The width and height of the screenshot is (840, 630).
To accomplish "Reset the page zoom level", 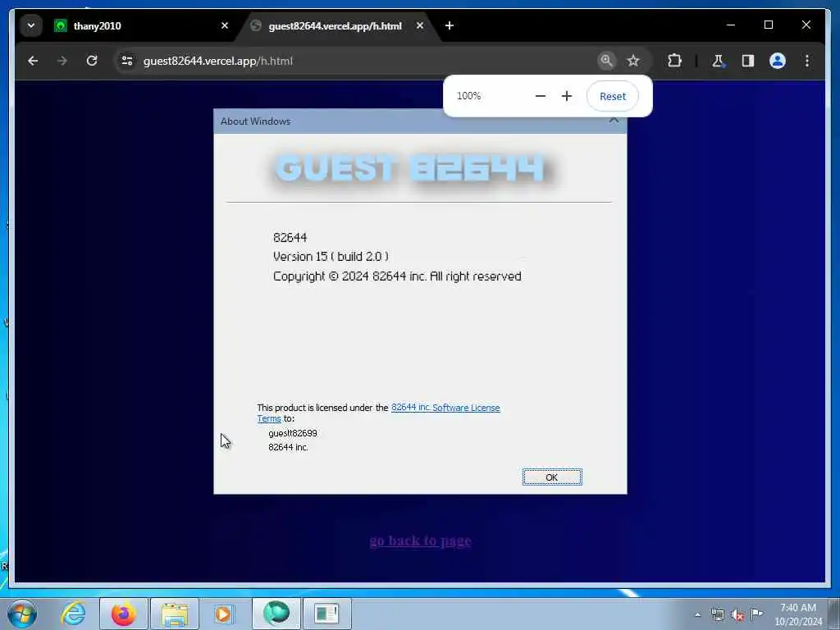I will (x=612, y=97).
